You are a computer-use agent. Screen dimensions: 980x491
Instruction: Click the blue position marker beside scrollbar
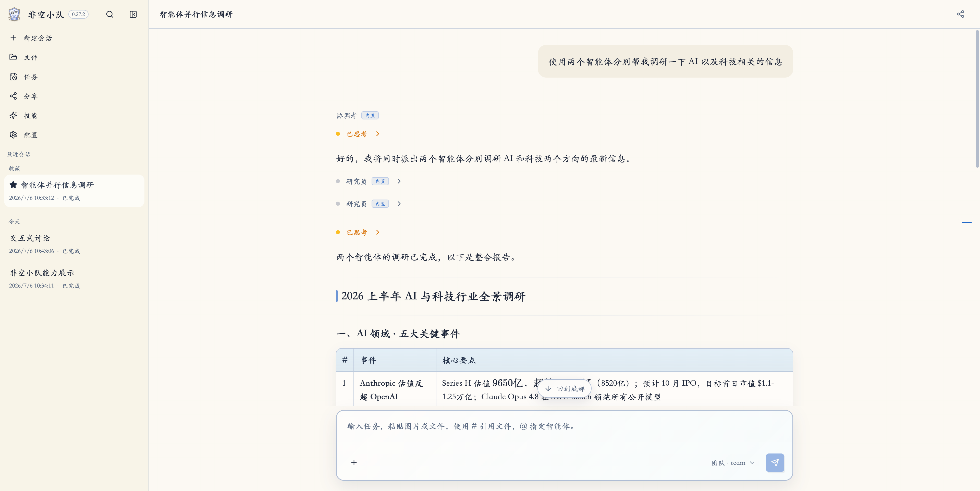[x=966, y=223]
